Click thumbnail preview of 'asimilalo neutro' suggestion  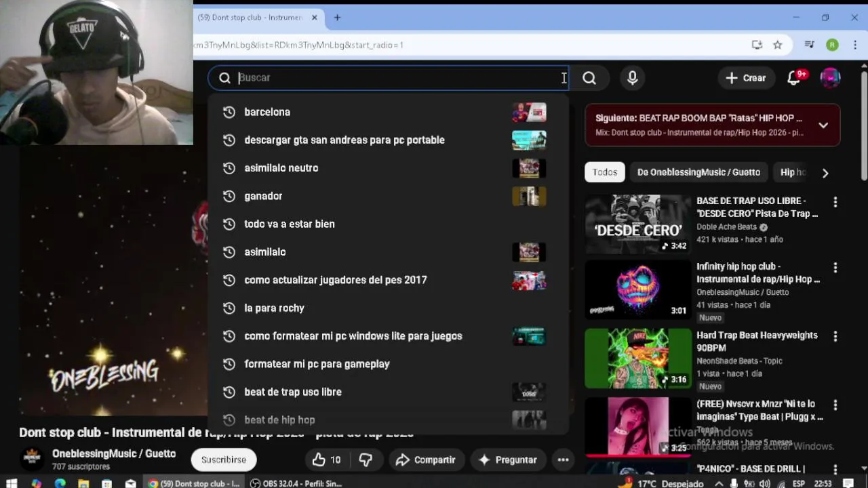(x=529, y=168)
